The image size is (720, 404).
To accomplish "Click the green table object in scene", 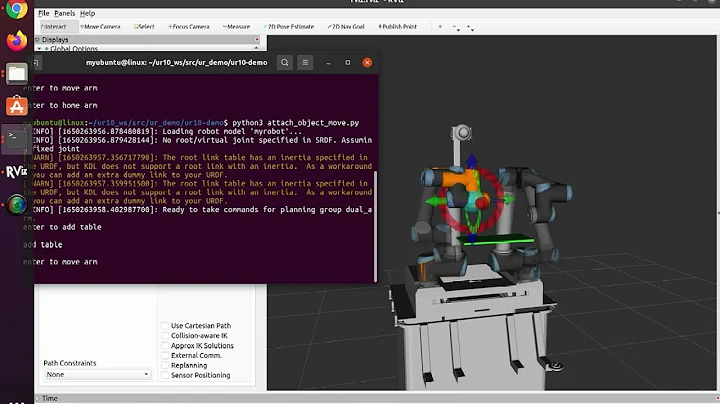I will tap(498, 240).
